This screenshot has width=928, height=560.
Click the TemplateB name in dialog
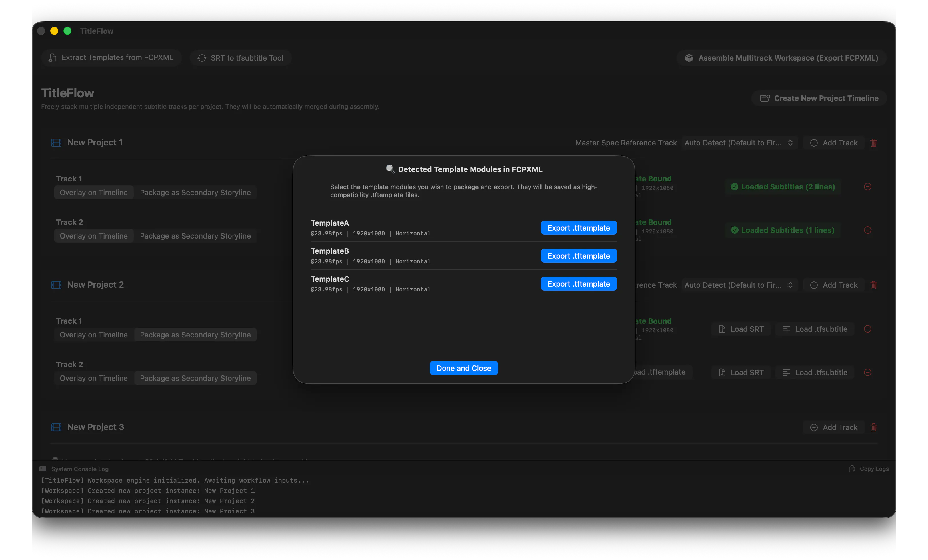329,251
